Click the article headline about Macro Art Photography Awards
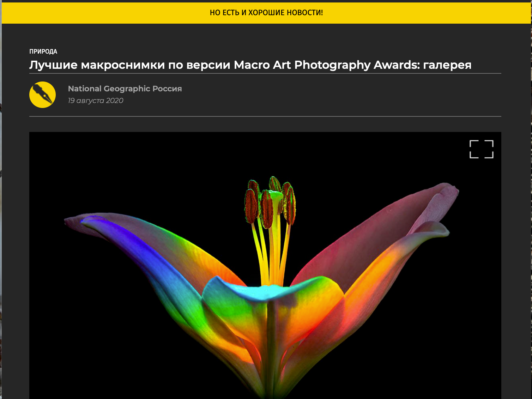This screenshot has width=532, height=399. [250, 65]
